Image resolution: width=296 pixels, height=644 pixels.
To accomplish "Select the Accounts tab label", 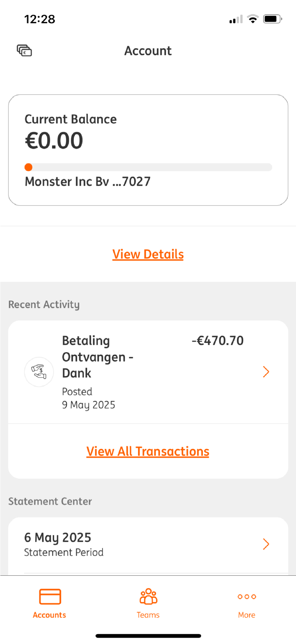I will (x=49, y=615).
